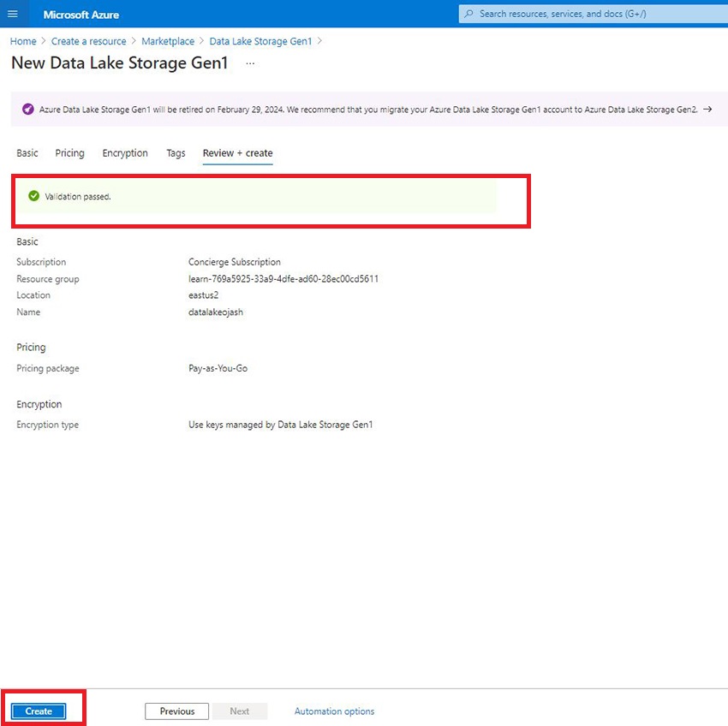Go back with the Previous button
The width and height of the screenshot is (728, 726).
point(177,711)
